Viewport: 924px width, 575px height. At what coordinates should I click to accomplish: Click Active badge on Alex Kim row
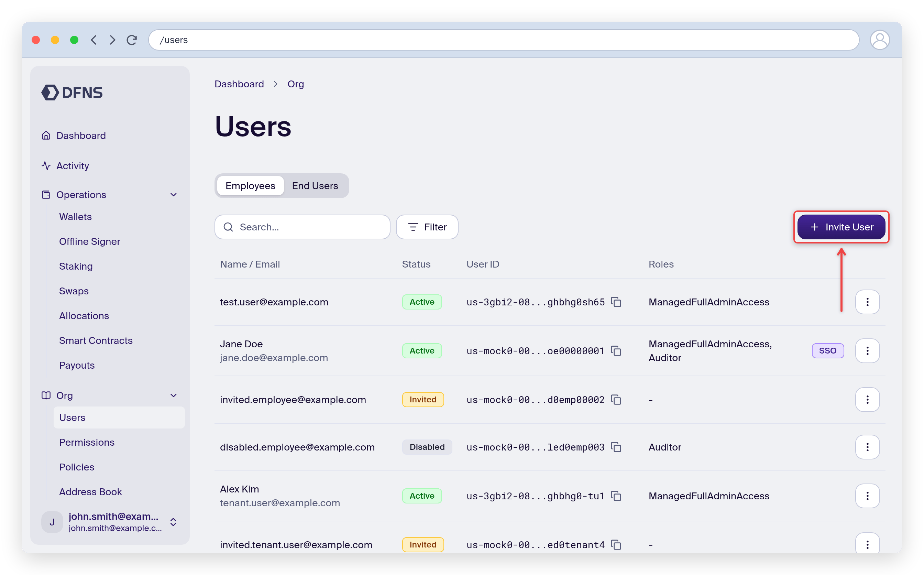pyautogui.click(x=422, y=496)
